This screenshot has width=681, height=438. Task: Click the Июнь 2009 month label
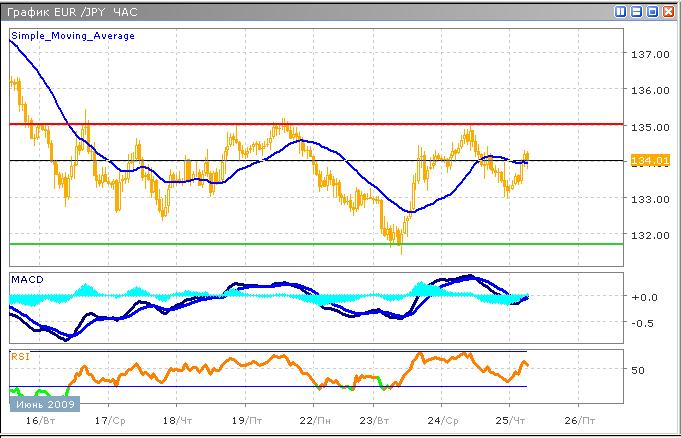(x=40, y=405)
